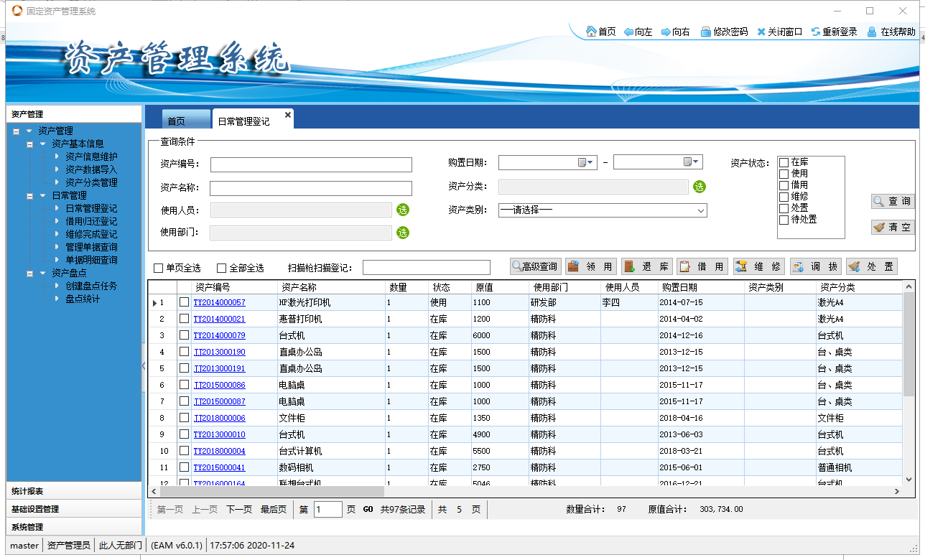925x560 pixels.
Task: Check the 在库 asset status checkbox
Action: (784, 162)
